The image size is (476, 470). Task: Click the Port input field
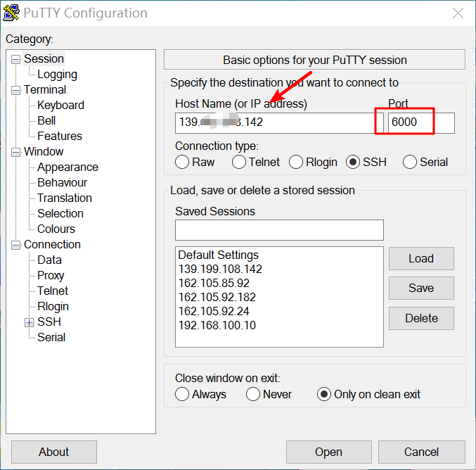[x=420, y=122]
